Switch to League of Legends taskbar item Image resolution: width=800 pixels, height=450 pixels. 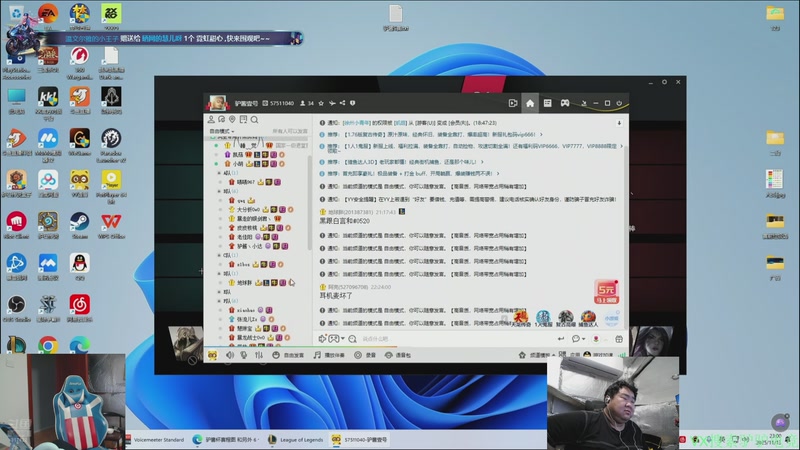pos(296,439)
